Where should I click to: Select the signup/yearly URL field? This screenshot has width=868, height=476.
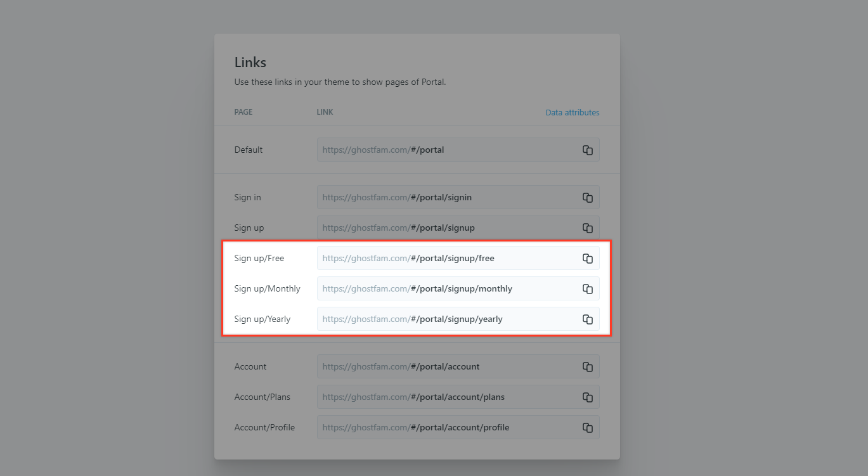pyautogui.click(x=458, y=319)
